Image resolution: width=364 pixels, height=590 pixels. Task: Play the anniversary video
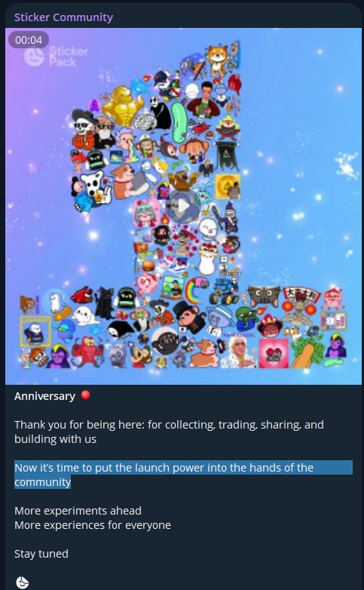pos(183,206)
